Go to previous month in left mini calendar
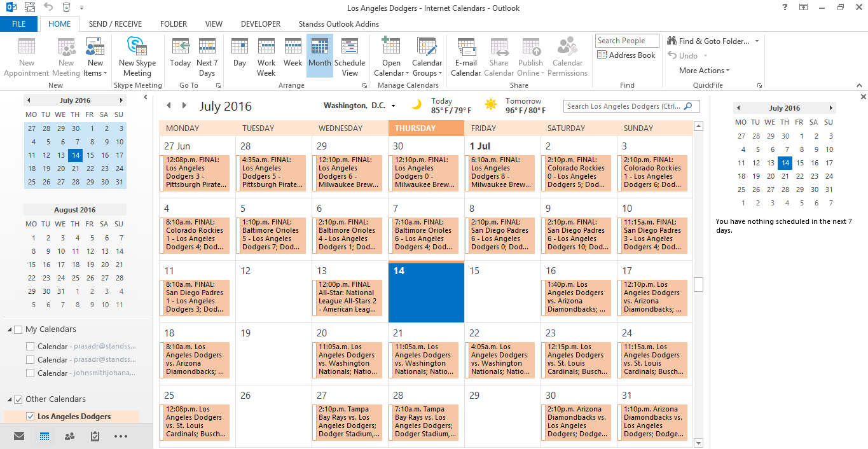 tap(28, 100)
